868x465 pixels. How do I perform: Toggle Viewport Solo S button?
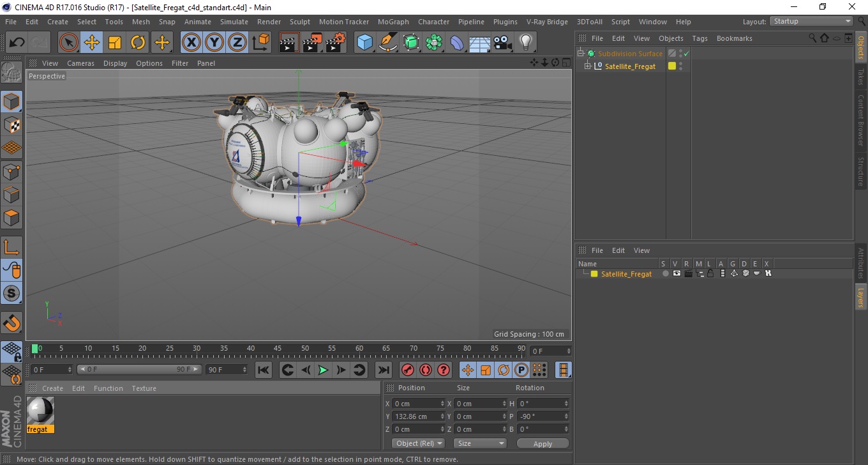coord(11,293)
